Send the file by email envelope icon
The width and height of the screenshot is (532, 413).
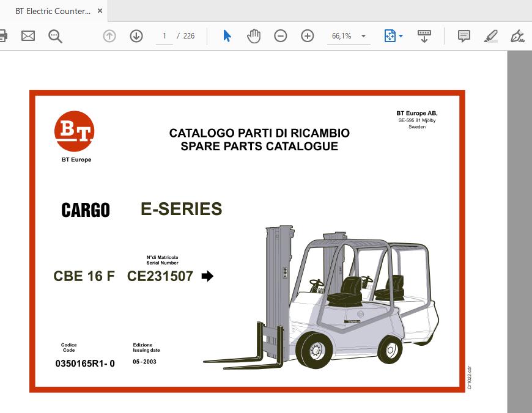point(28,36)
